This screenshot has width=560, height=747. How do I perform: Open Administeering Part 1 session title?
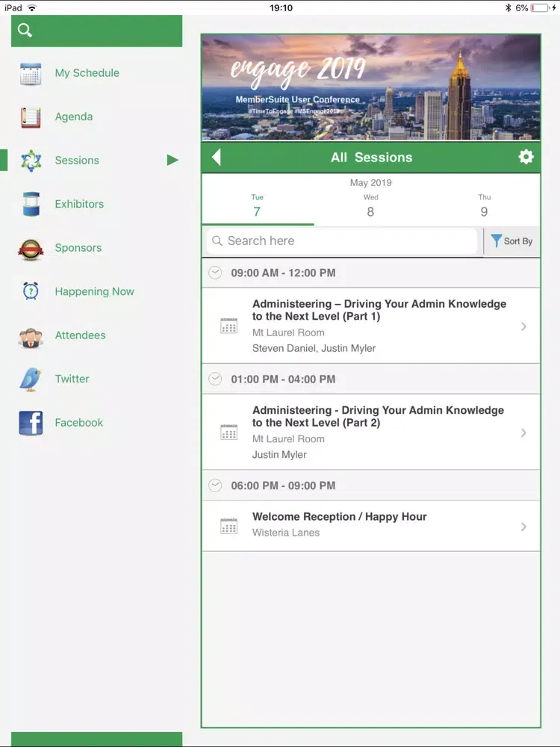coord(379,310)
